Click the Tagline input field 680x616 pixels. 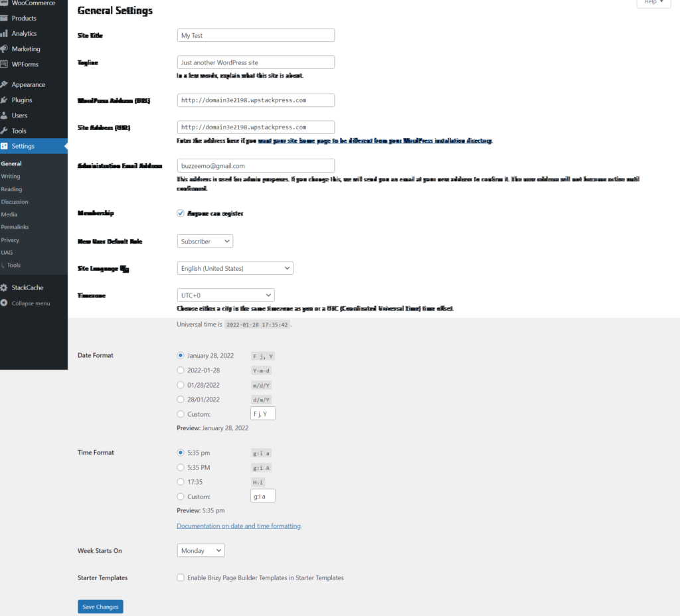tap(256, 62)
